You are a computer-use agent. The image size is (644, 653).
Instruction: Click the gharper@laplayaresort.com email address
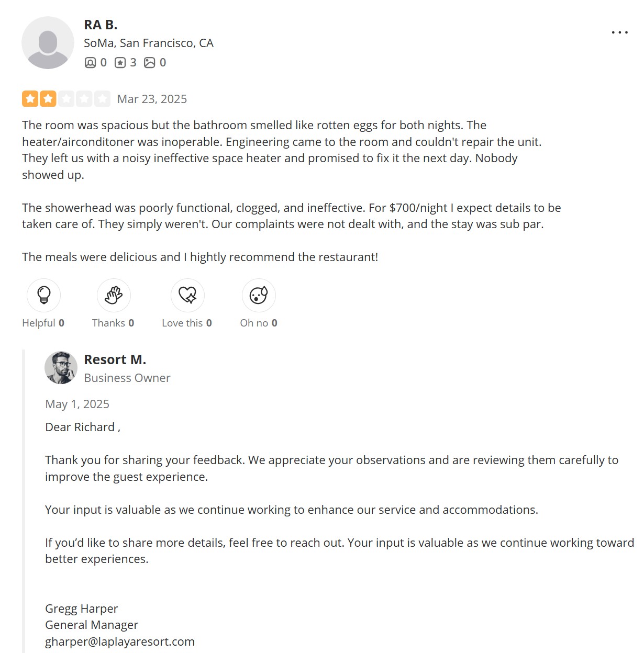pos(120,641)
